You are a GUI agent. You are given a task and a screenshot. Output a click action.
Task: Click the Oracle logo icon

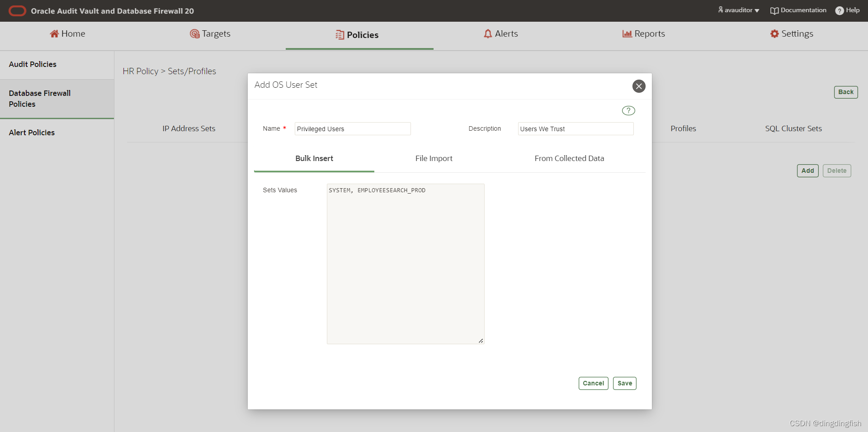[18, 11]
